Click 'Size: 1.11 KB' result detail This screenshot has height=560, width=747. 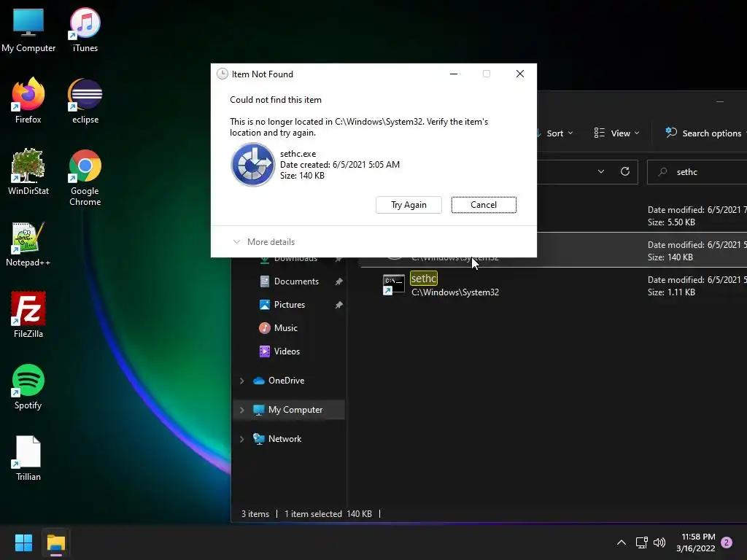point(671,292)
